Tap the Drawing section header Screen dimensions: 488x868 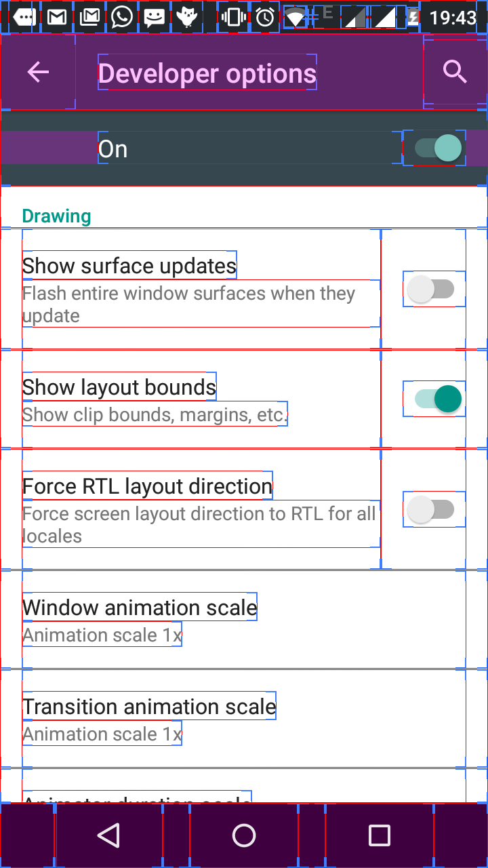57,216
